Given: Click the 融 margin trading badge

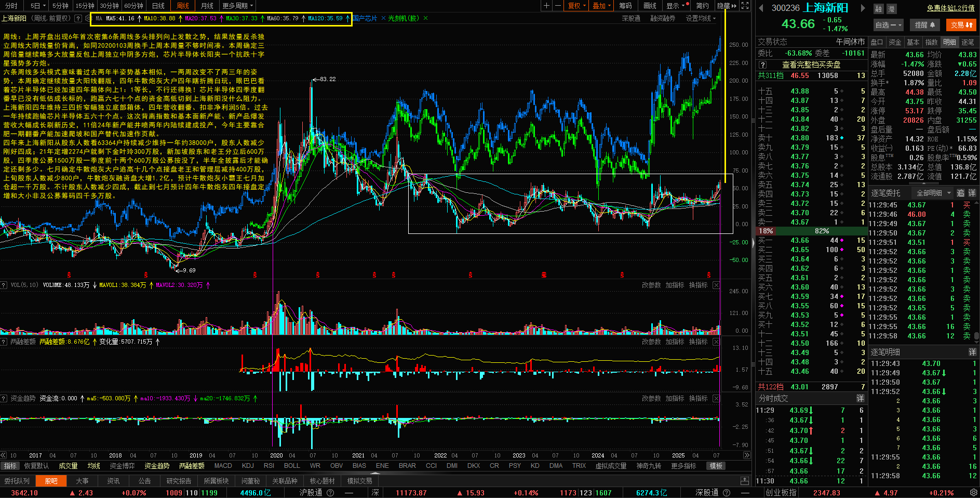Looking at the screenshot, I should pyautogui.click(x=878, y=9).
